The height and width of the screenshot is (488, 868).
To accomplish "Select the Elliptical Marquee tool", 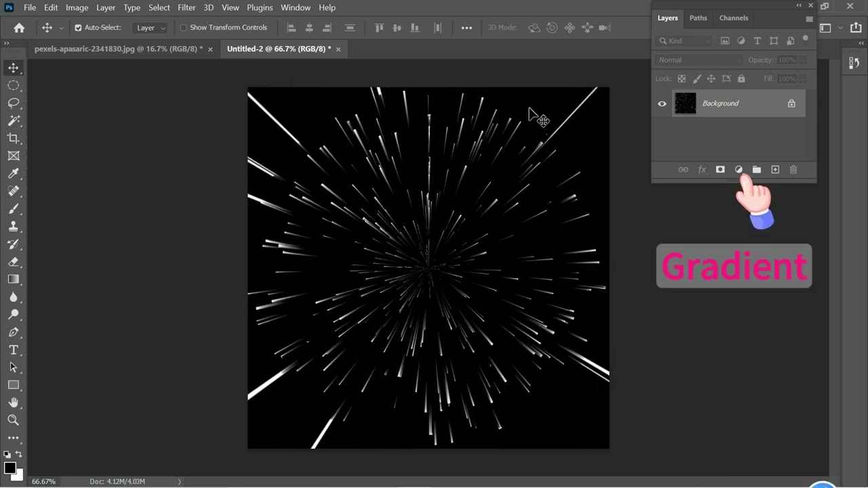I will point(14,85).
